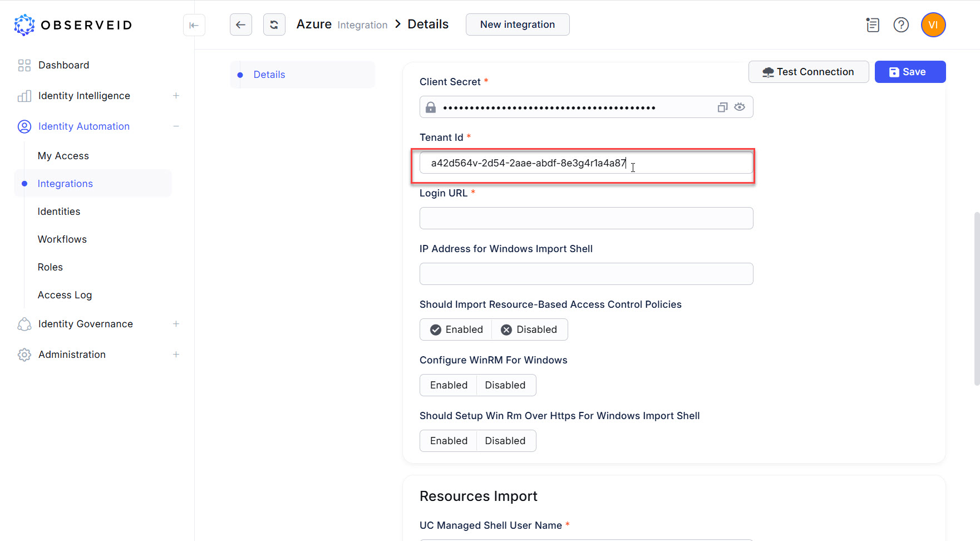Click the Test Connection button

click(x=808, y=72)
